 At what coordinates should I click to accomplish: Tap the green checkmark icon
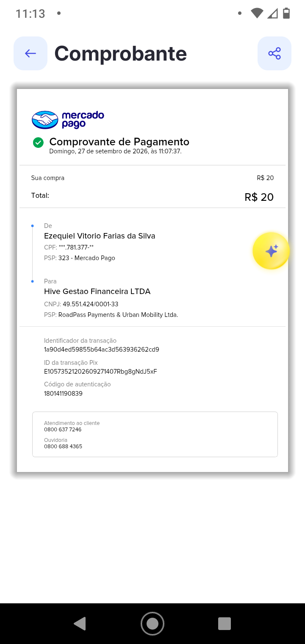point(38,142)
